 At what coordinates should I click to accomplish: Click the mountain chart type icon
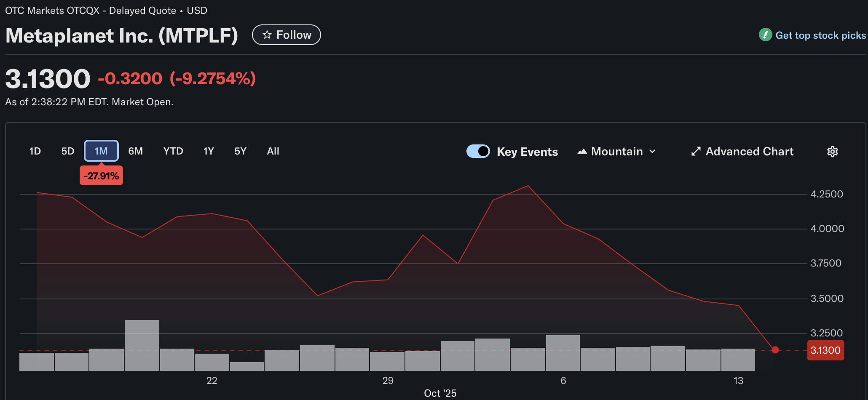tap(582, 152)
